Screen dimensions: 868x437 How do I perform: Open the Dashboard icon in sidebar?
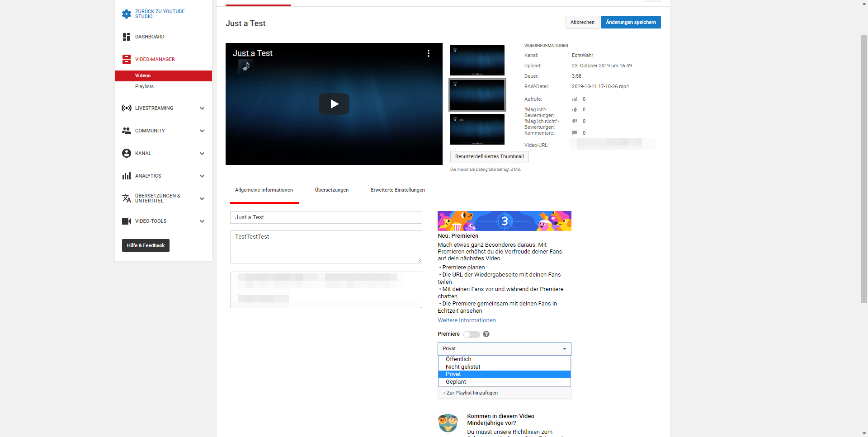click(x=127, y=37)
